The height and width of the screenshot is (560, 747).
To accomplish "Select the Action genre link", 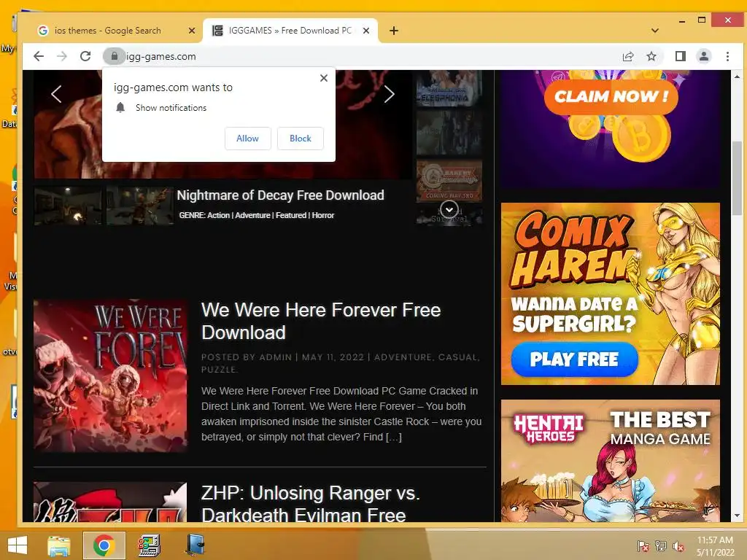I will [x=218, y=215].
